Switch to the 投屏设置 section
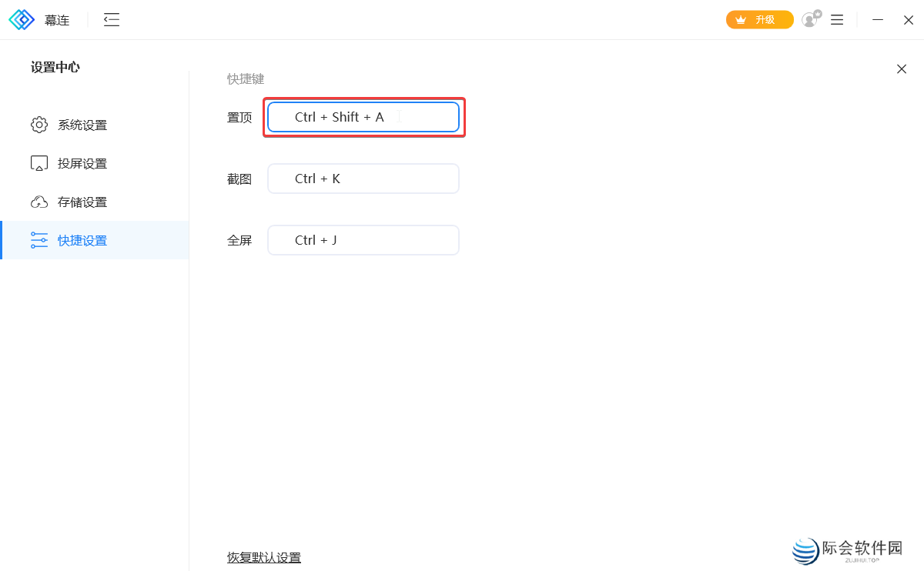The height and width of the screenshot is (571, 924). 83,162
